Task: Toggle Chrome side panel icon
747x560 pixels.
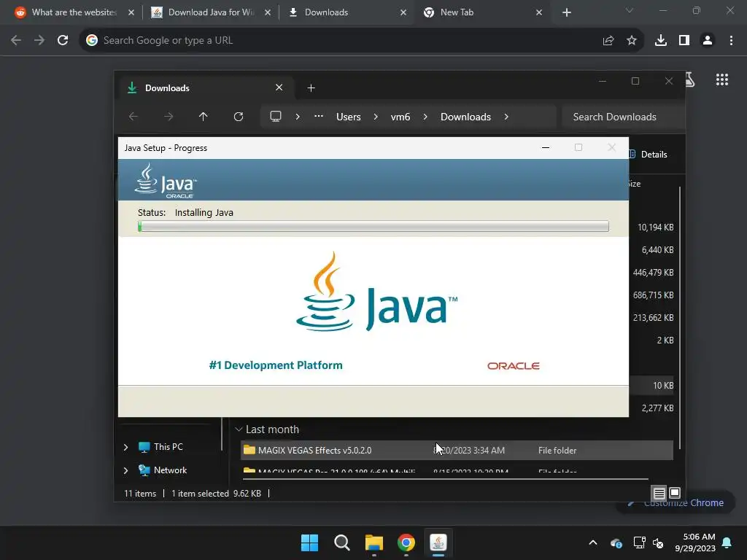Action: pyautogui.click(x=684, y=41)
